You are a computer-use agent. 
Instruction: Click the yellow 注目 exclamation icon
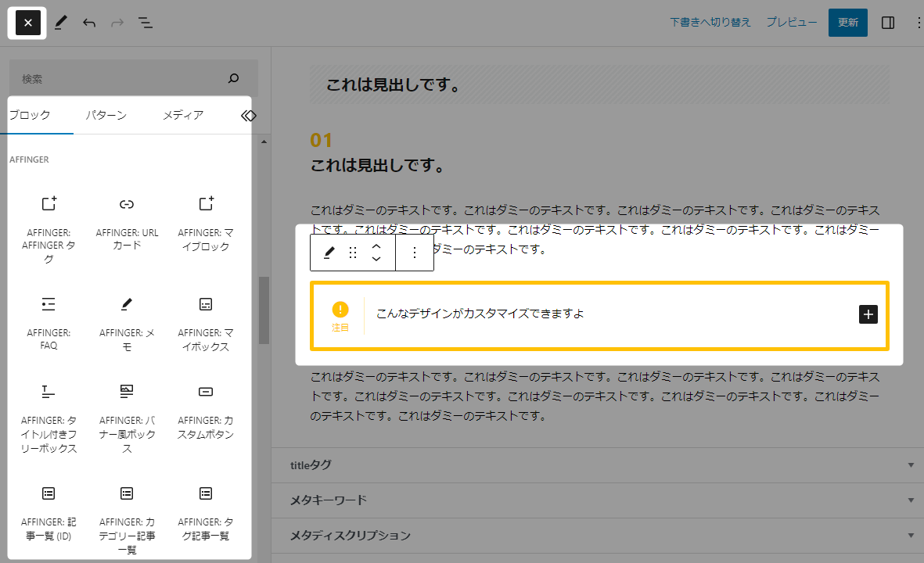click(x=340, y=309)
